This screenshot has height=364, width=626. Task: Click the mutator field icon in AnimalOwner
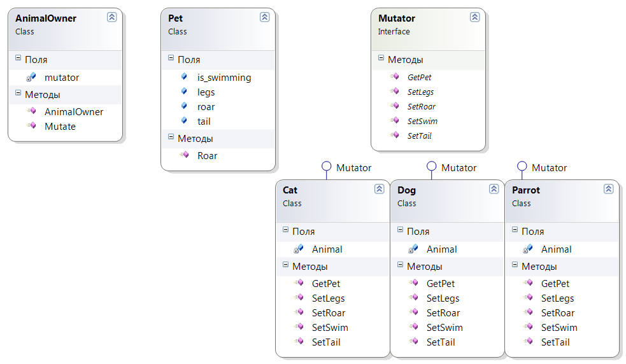click(x=31, y=77)
